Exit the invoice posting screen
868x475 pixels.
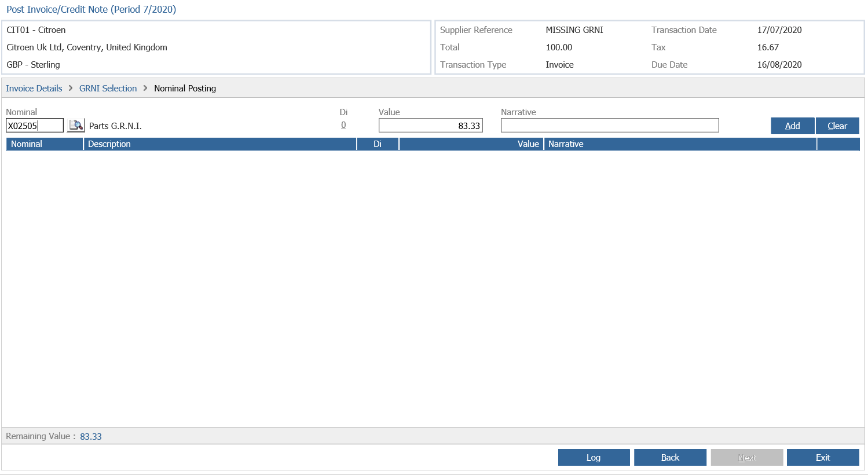[x=823, y=458]
